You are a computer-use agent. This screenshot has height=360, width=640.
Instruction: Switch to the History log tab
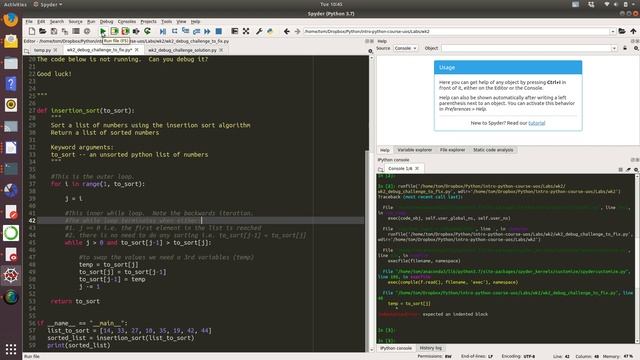(431, 348)
